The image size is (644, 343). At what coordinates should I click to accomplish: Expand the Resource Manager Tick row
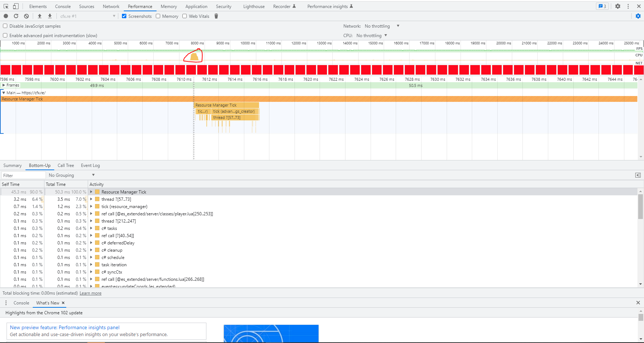(91, 192)
